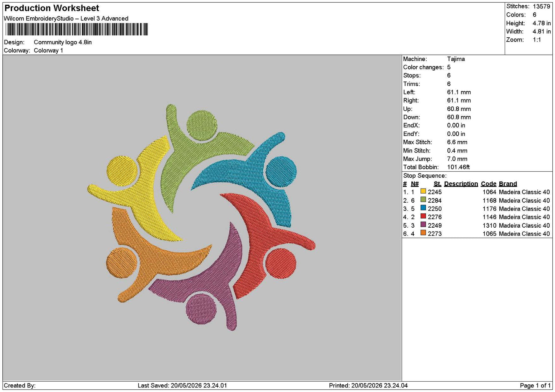Click the design name 'Community logo 4.8in'
Screen dimensions: 555x392
pyautogui.click(x=63, y=42)
